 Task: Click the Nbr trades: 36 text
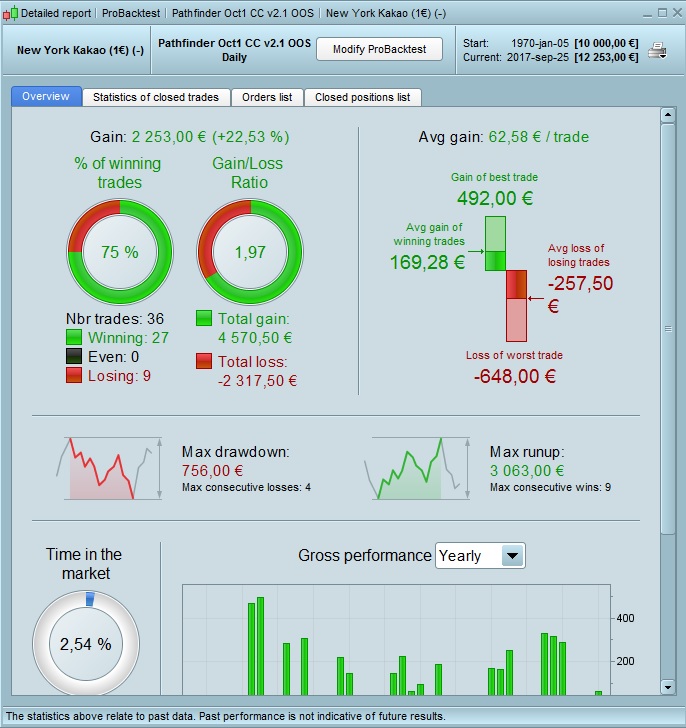point(115,318)
